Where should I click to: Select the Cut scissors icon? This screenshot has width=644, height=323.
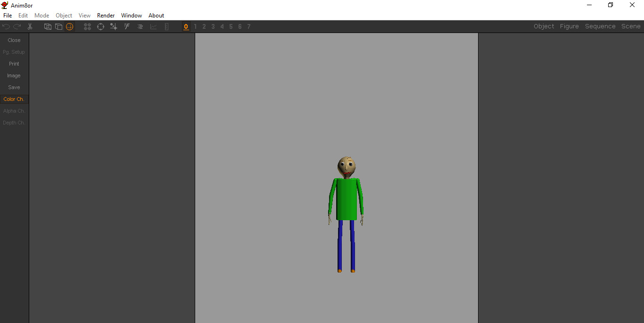(x=29, y=26)
